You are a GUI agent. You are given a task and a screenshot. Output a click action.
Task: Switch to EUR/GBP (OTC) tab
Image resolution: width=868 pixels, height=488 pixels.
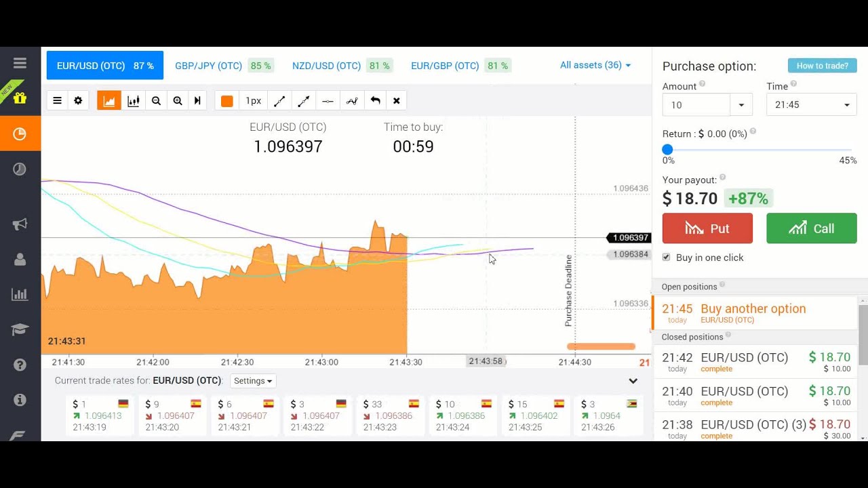tap(460, 66)
